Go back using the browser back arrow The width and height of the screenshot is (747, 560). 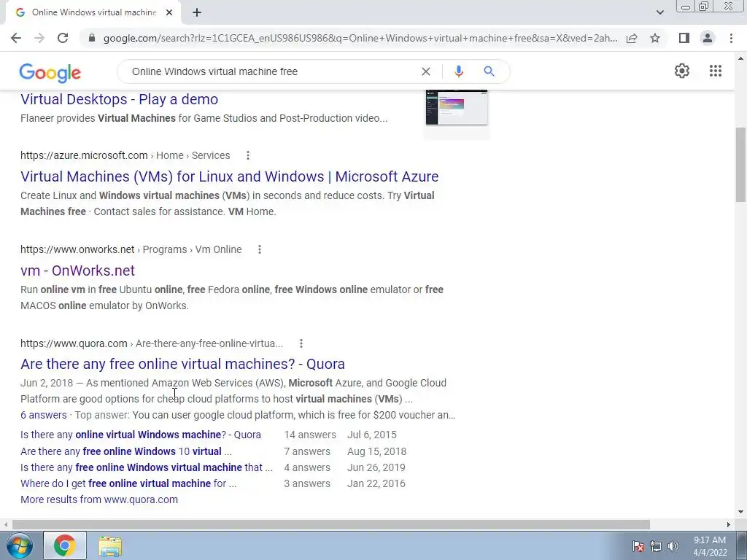(16, 38)
